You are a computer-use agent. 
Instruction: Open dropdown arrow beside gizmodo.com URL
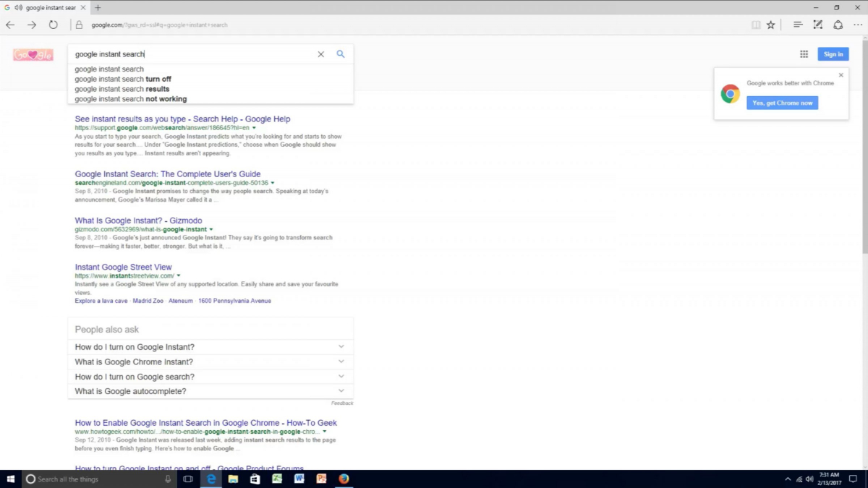[x=211, y=230]
